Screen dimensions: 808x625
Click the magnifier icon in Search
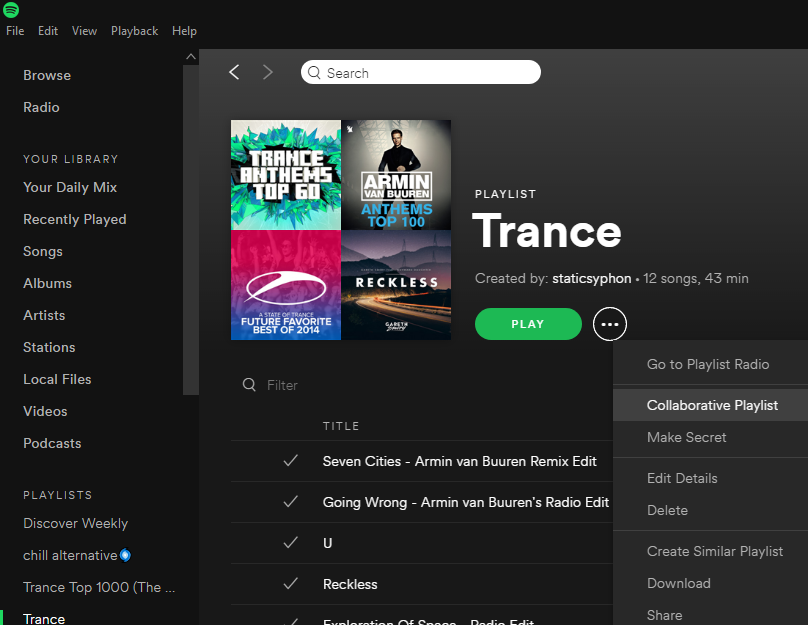pos(314,73)
